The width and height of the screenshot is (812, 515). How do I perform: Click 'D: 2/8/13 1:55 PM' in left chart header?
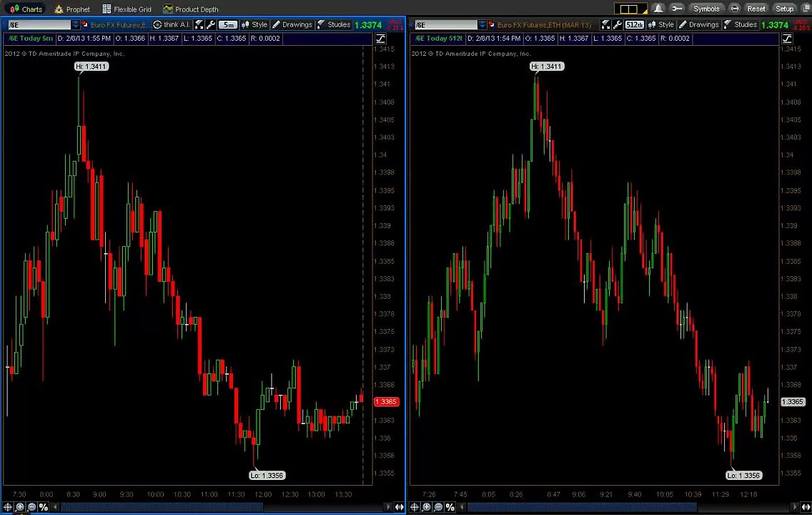(84, 39)
